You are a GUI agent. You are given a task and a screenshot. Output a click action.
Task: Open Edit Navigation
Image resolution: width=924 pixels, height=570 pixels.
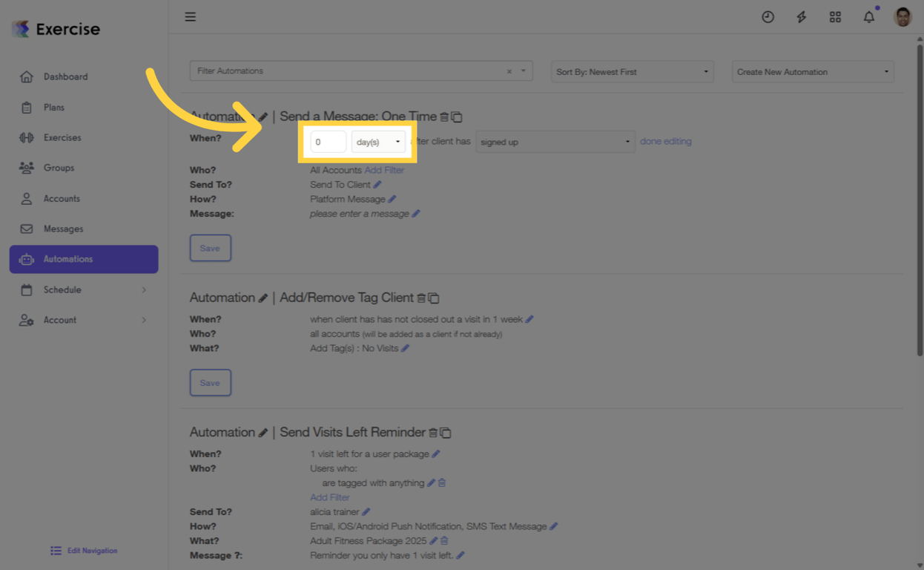pyautogui.click(x=84, y=551)
